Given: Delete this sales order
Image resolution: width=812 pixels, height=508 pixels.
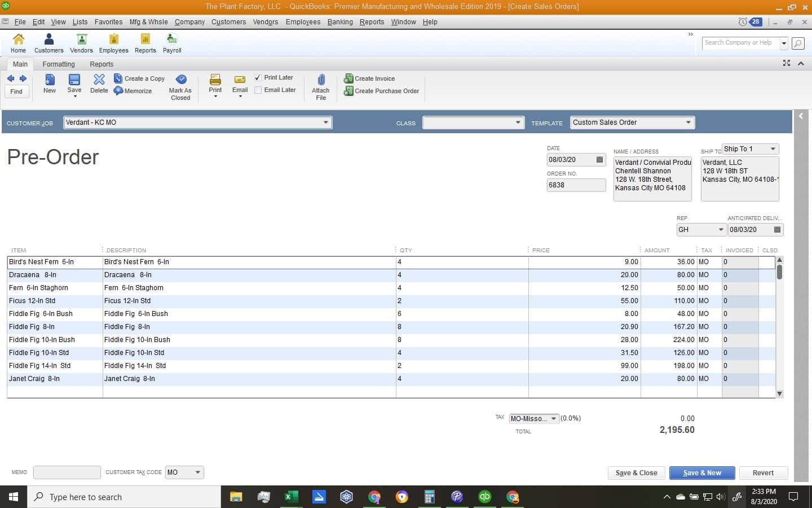Looking at the screenshot, I should [x=99, y=84].
